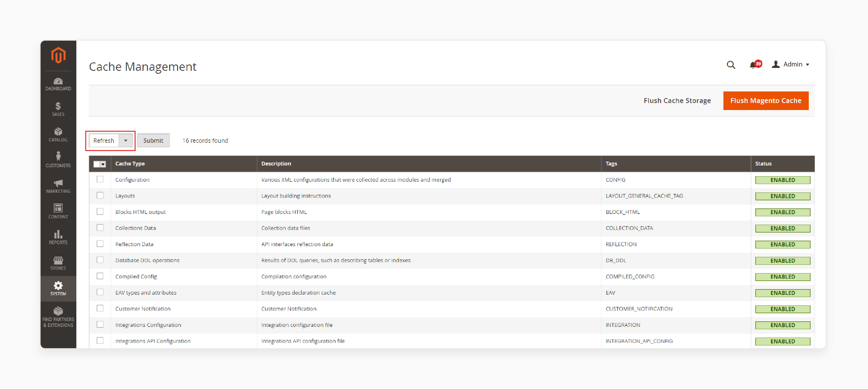Tick the Integrations API Configuration checkbox
This screenshot has width=868, height=389.
tap(100, 341)
